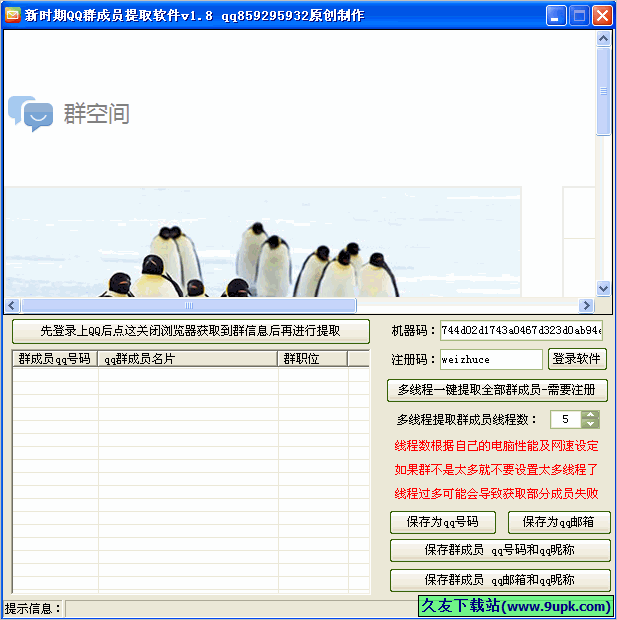The height and width of the screenshot is (620, 617).
Task: Click the 提示信息 status field
Action: pyautogui.click(x=241, y=609)
